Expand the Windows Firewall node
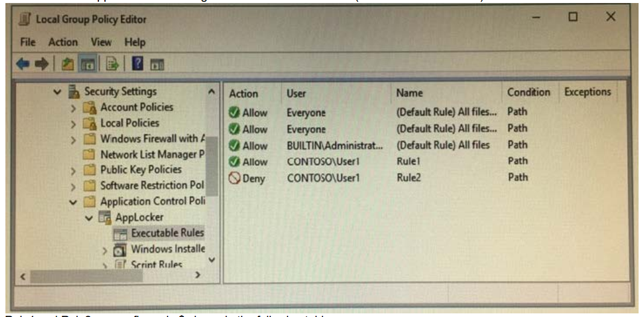Image resolution: width=644 pixels, height=317 pixels. 73,140
